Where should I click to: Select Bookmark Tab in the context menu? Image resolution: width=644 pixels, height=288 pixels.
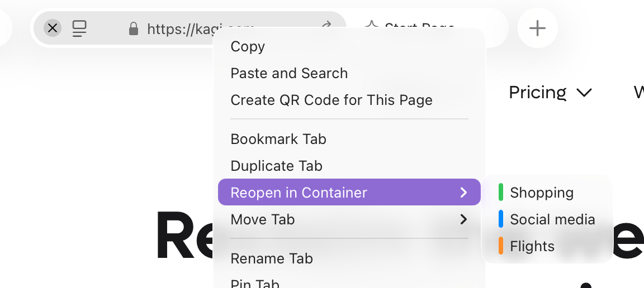pos(349,139)
